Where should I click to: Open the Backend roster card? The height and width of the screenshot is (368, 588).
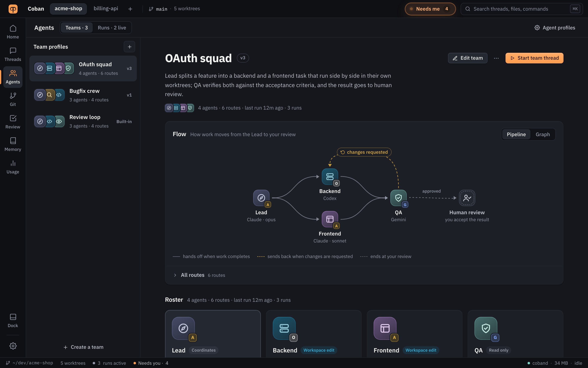314,334
